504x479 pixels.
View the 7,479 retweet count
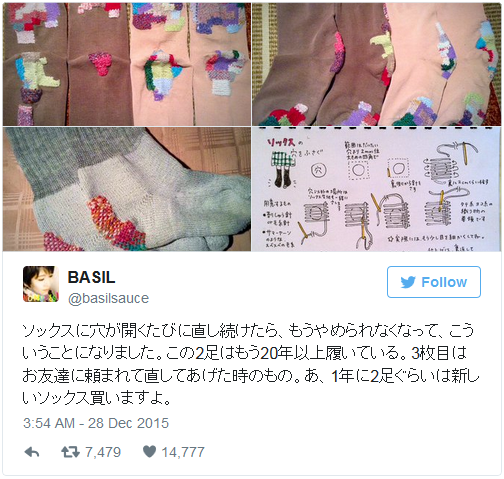pyautogui.click(x=103, y=452)
